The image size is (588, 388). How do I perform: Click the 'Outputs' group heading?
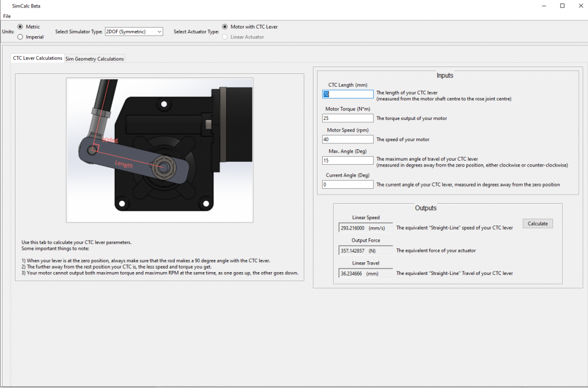coord(425,208)
